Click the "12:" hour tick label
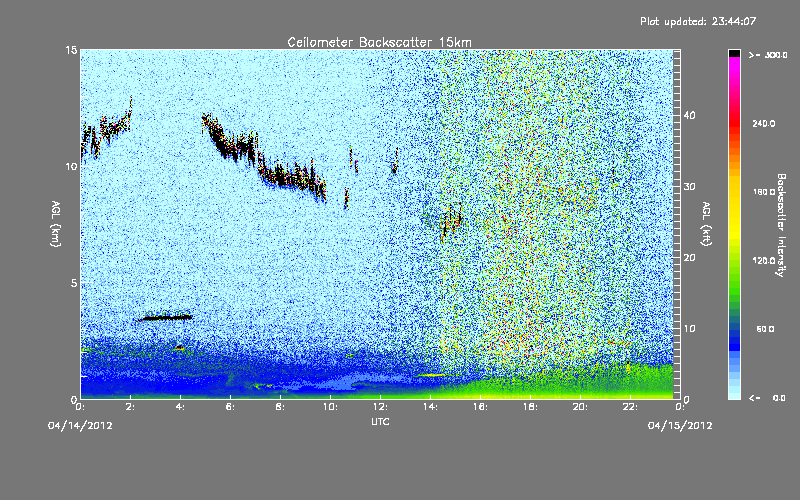Viewport: 800px width, 500px height. pyautogui.click(x=380, y=407)
